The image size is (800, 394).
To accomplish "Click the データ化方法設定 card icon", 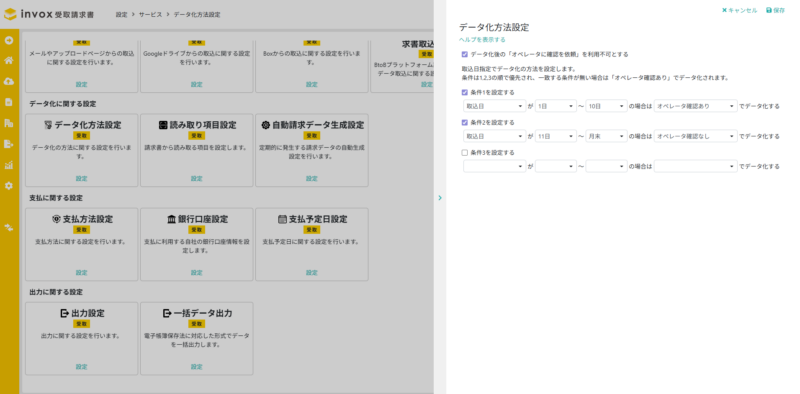I will 47,125.
